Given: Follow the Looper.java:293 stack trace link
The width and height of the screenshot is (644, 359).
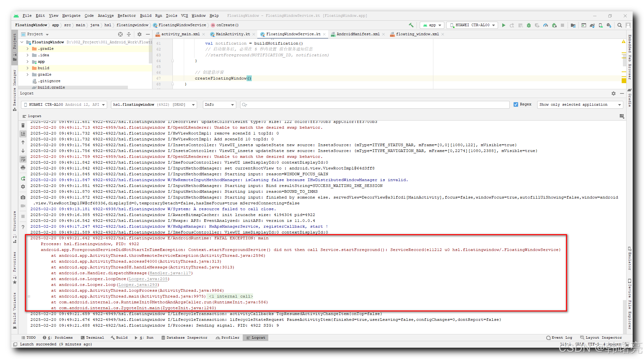Looking at the screenshot, I should (x=138, y=285).
